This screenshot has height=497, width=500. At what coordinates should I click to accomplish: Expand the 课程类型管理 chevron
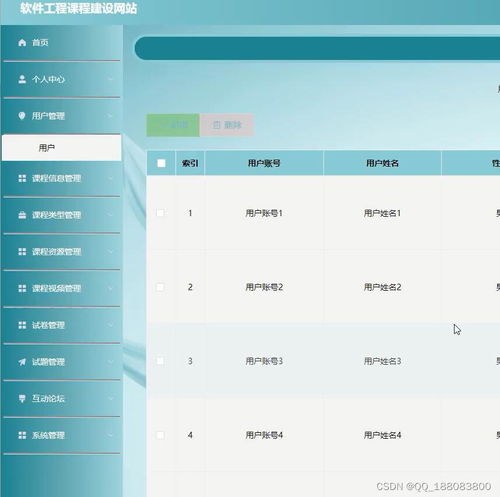[x=110, y=215]
